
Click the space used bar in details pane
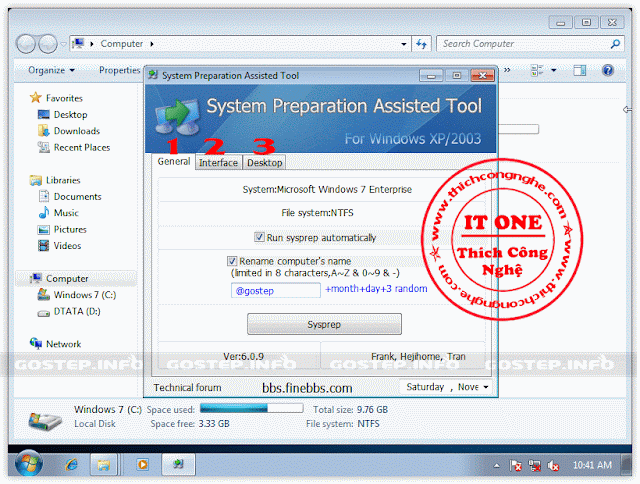tap(251, 408)
